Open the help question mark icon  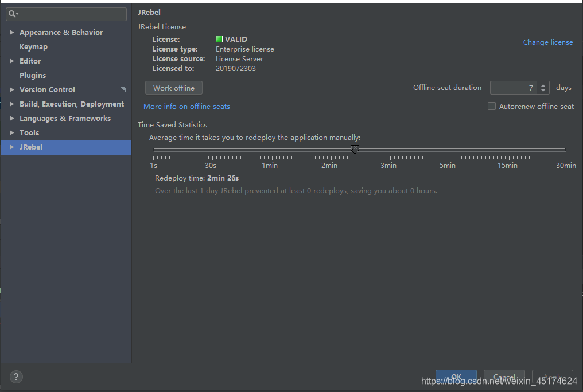click(16, 377)
